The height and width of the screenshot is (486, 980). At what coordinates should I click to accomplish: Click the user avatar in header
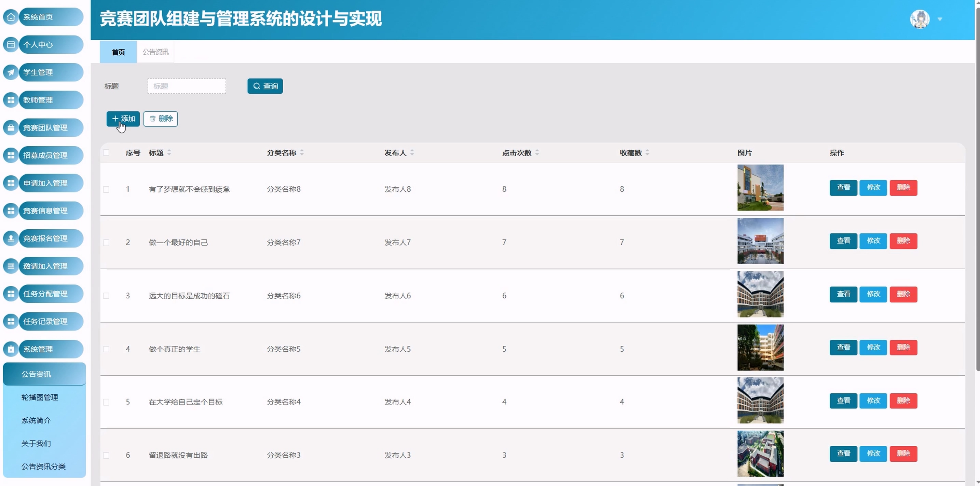click(x=920, y=19)
